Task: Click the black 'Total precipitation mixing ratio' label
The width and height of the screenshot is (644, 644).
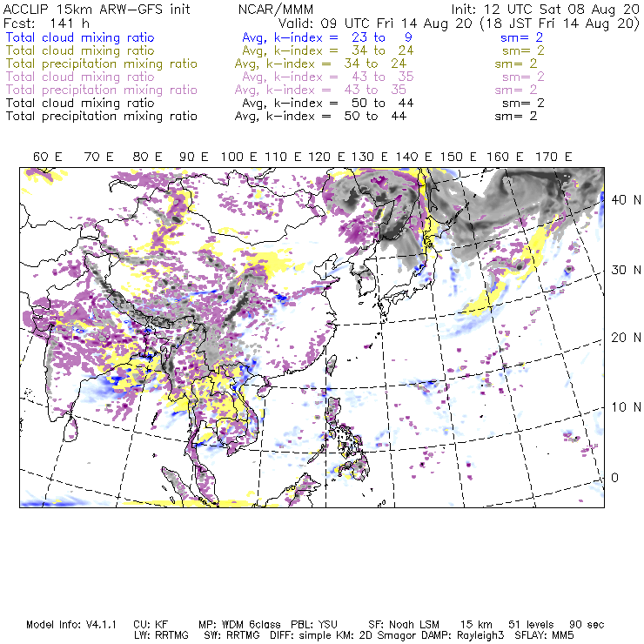Action: (x=102, y=117)
